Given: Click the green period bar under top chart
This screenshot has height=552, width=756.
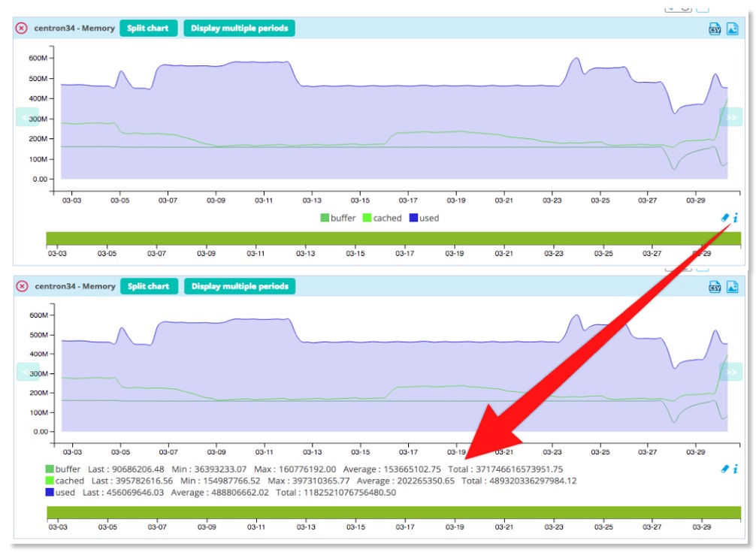Looking at the screenshot, I should pos(393,238).
